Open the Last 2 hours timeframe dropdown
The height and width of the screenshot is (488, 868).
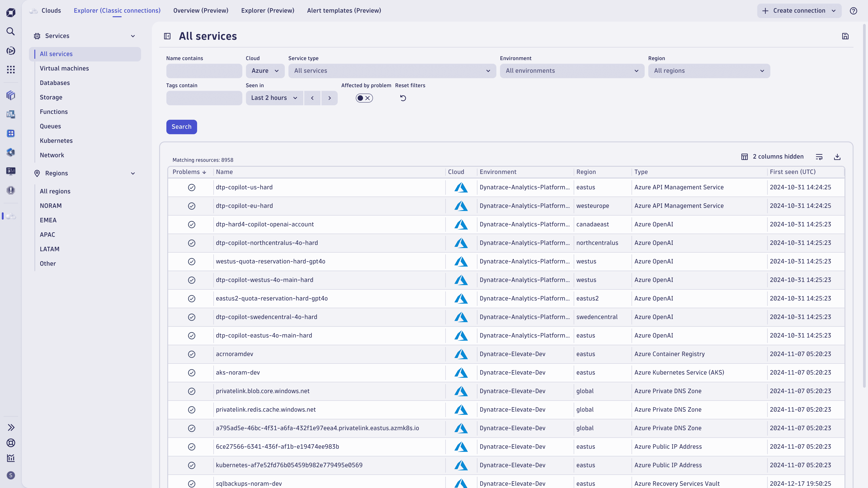pos(274,98)
